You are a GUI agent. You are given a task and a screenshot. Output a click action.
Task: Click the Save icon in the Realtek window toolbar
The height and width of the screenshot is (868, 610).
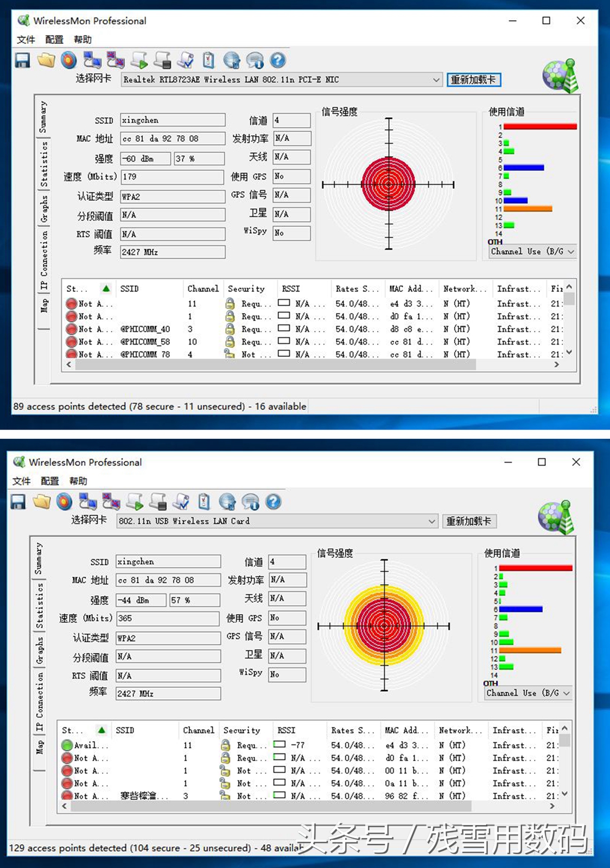tap(22, 60)
